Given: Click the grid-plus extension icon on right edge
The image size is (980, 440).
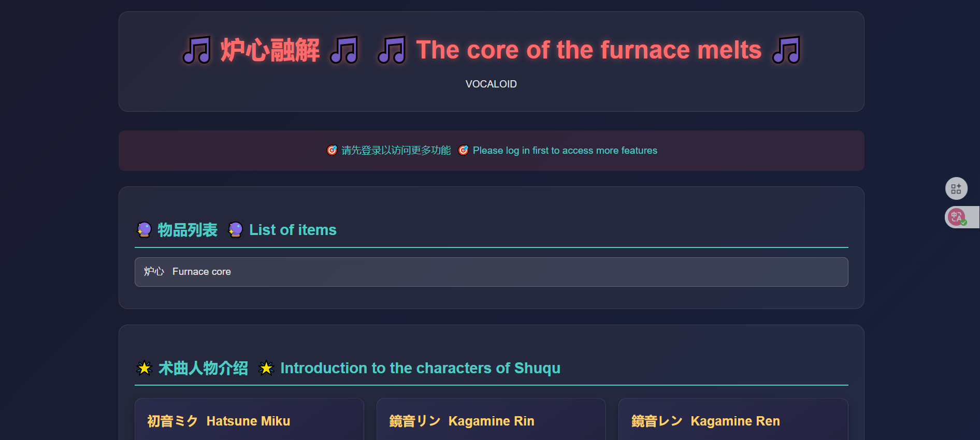Looking at the screenshot, I should click(x=956, y=188).
